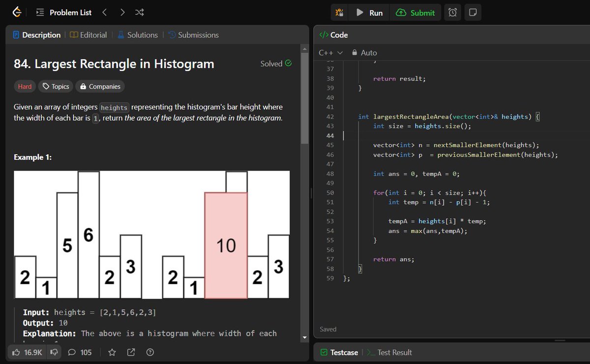The height and width of the screenshot is (364, 590).
Task: Submit the solution
Action: (x=415, y=13)
